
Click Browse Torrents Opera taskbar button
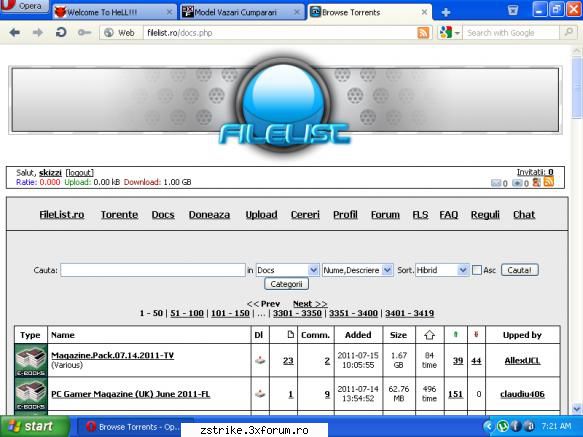coord(134,427)
